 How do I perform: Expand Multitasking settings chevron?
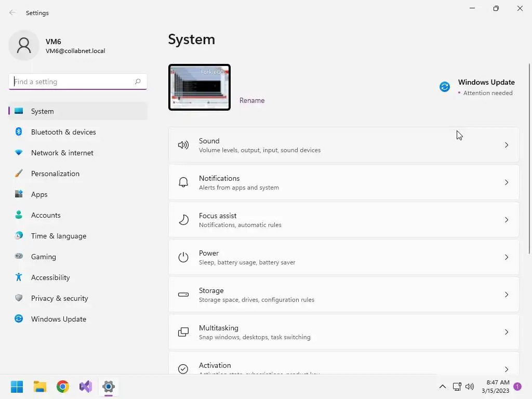(x=506, y=332)
